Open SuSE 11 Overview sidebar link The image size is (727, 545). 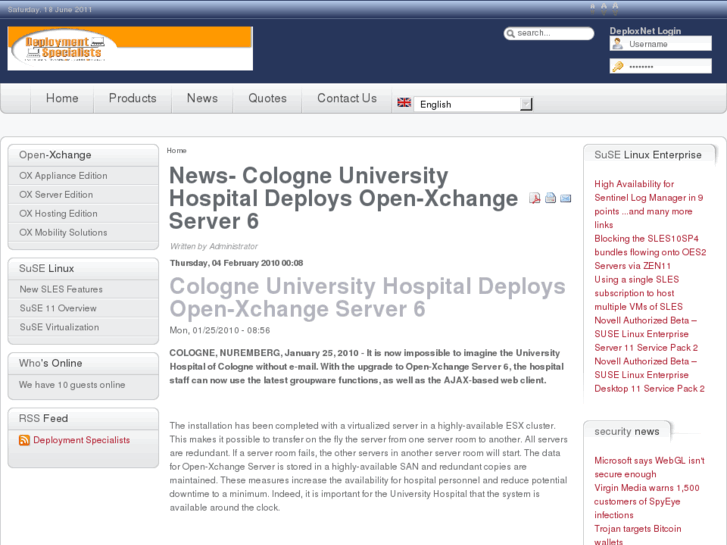click(x=58, y=308)
